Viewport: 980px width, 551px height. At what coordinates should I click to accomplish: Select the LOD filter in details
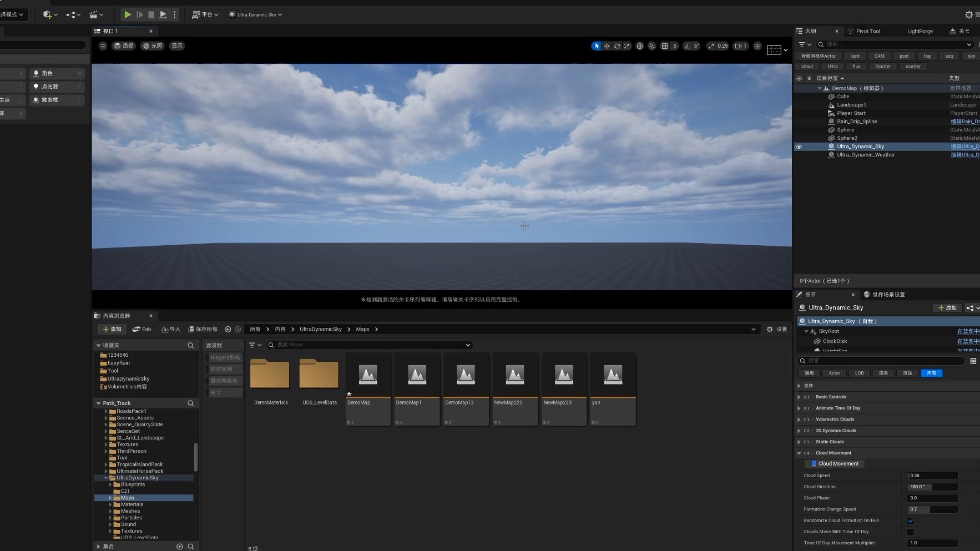point(859,373)
